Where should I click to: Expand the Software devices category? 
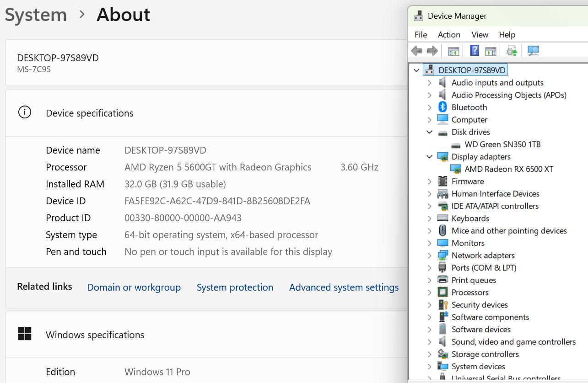[x=429, y=330]
